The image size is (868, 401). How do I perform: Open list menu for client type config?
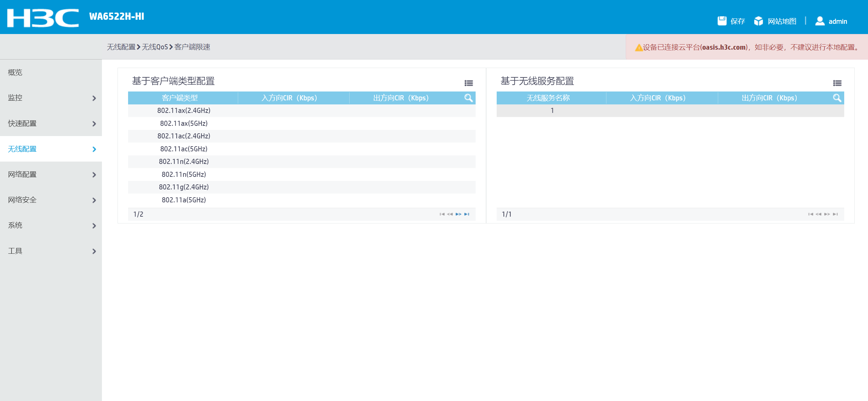[468, 83]
